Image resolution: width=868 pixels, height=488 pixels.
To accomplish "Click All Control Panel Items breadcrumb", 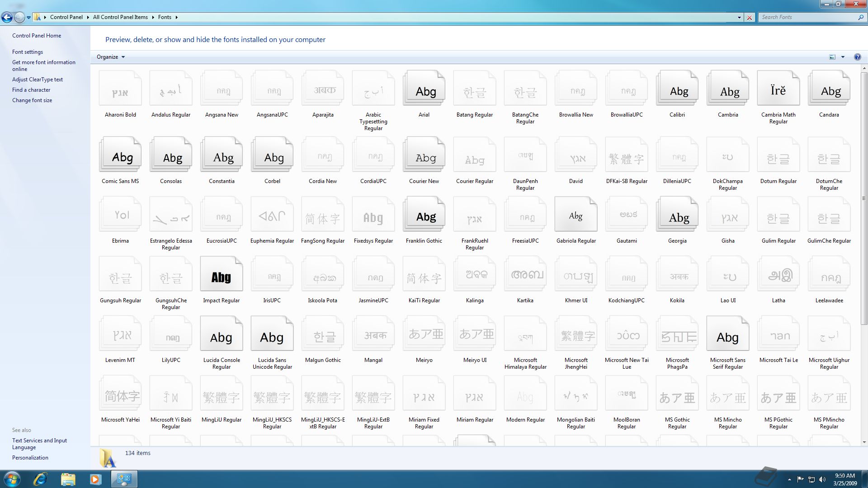I will pyautogui.click(x=120, y=17).
